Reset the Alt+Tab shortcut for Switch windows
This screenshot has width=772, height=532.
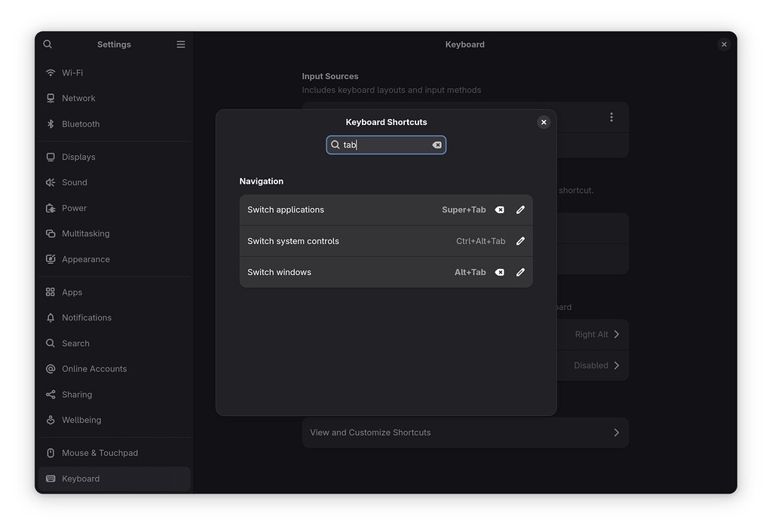pos(499,273)
